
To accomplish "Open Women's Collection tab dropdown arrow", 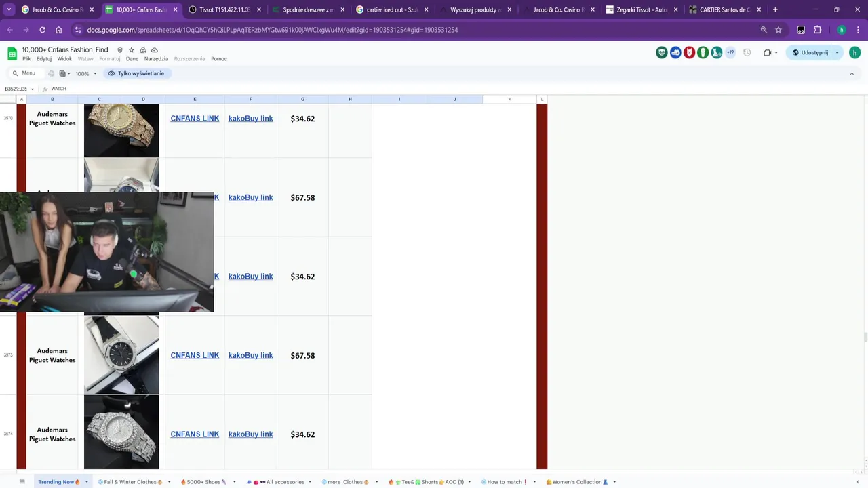I will [614, 482].
